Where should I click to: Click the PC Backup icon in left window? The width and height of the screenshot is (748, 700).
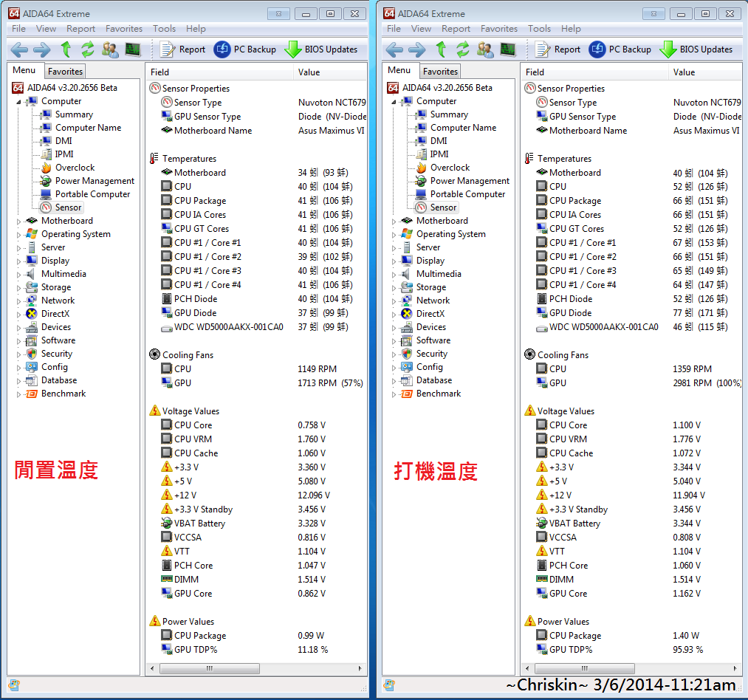[x=222, y=49]
